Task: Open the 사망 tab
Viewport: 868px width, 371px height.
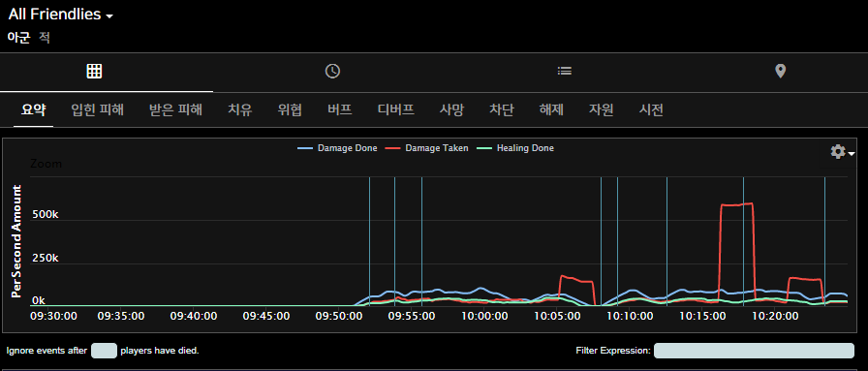Action: pyautogui.click(x=451, y=109)
